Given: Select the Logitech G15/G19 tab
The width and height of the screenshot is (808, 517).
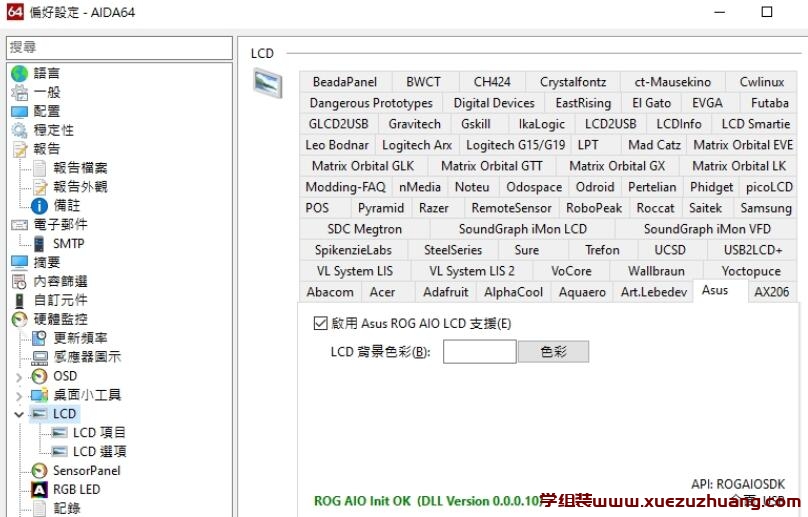Looking at the screenshot, I should [516, 145].
